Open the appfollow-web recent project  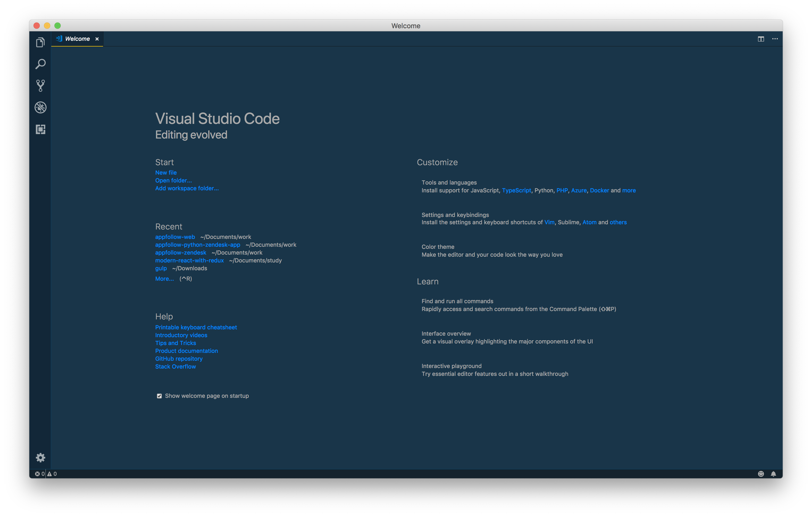[175, 237]
